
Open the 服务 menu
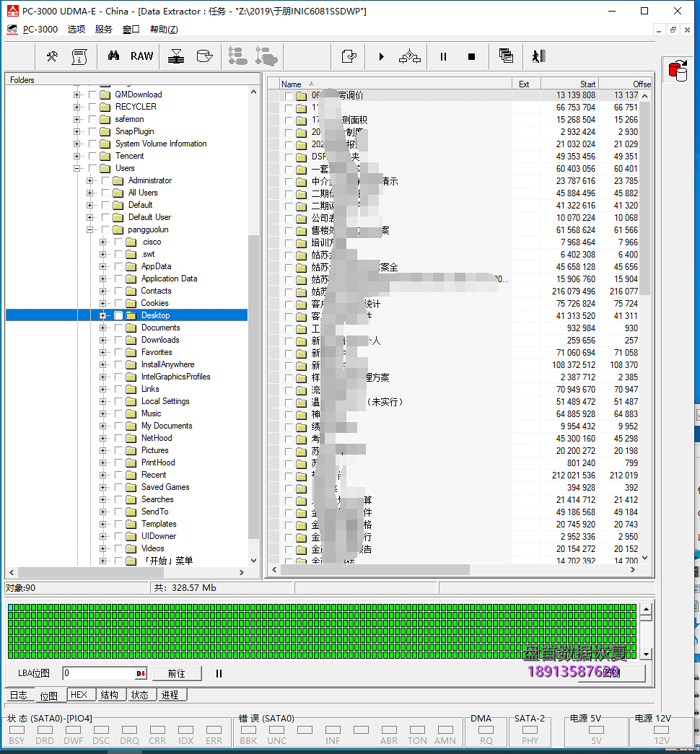103,30
